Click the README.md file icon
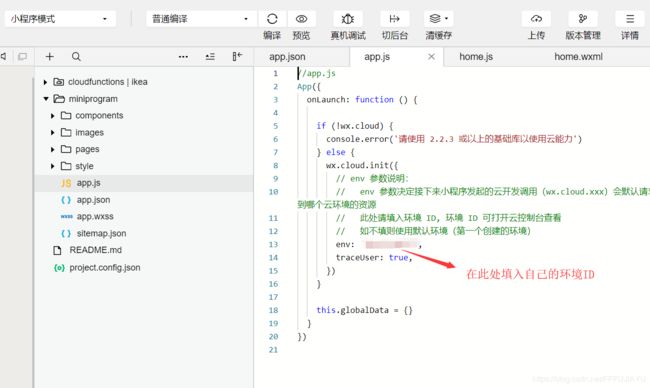This screenshot has height=388, width=650. point(57,250)
